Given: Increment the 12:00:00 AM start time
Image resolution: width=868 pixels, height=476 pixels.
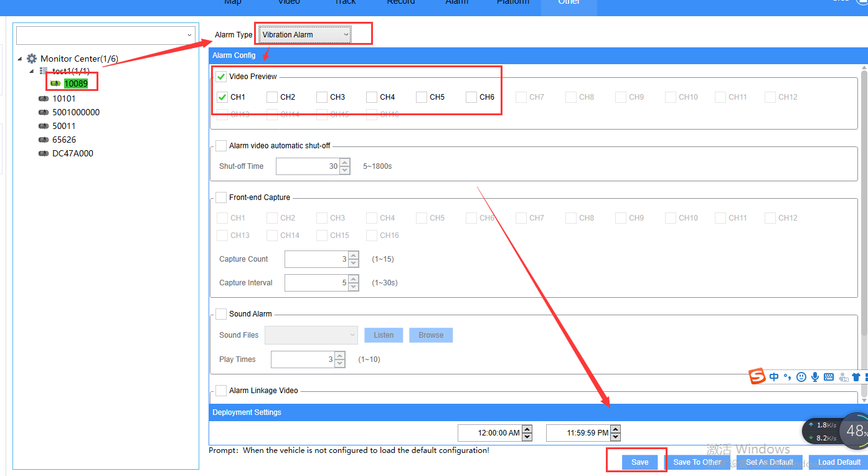Looking at the screenshot, I should [x=527, y=429].
